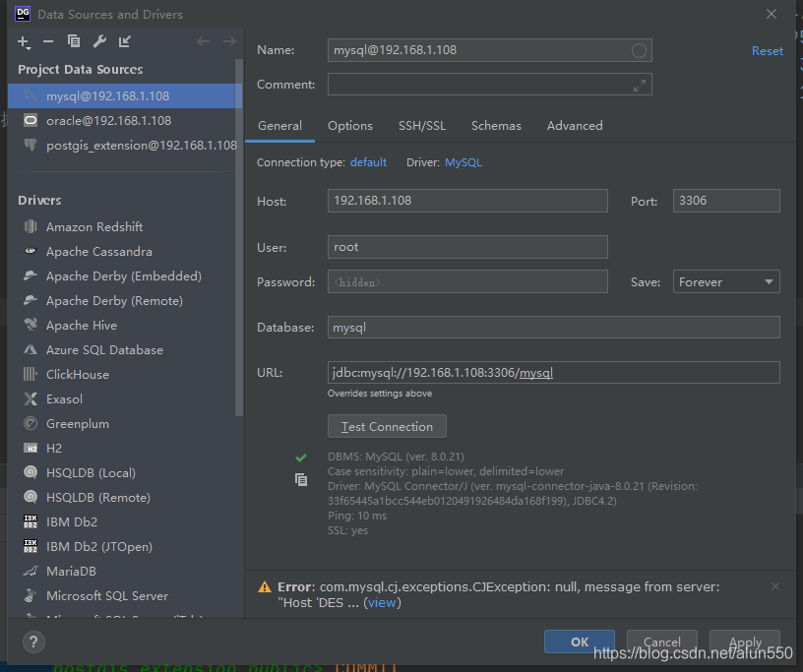Change connection type via default link
803x672 pixels.
(368, 162)
